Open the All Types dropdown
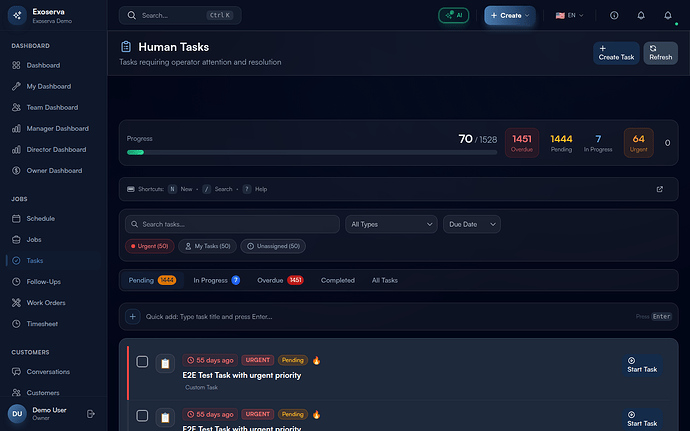 [x=391, y=225]
